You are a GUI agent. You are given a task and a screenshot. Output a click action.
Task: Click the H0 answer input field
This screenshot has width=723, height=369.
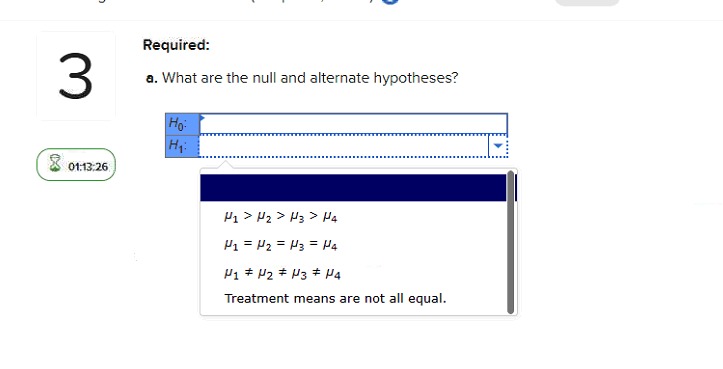point(353,124)
